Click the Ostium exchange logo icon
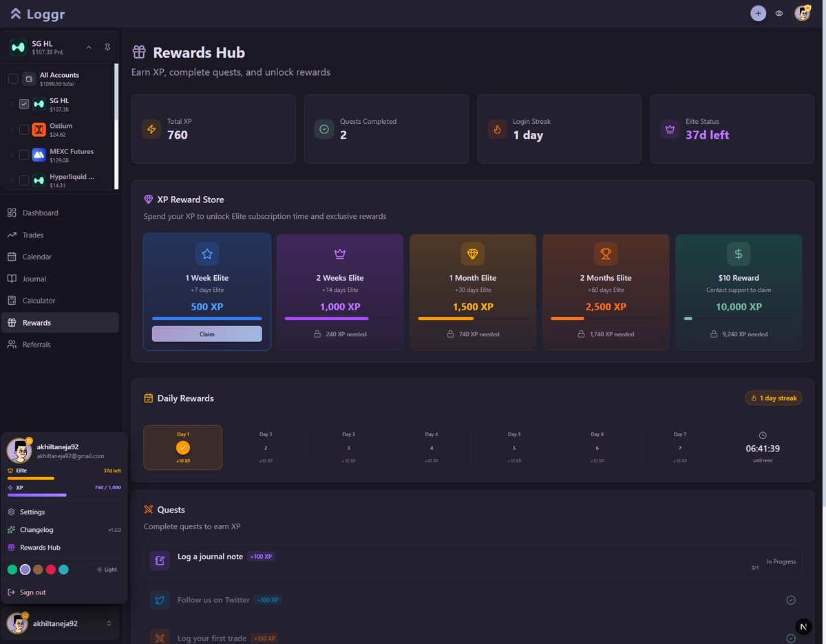The width and height of the screenshot is (826, 644). [39, 129]
